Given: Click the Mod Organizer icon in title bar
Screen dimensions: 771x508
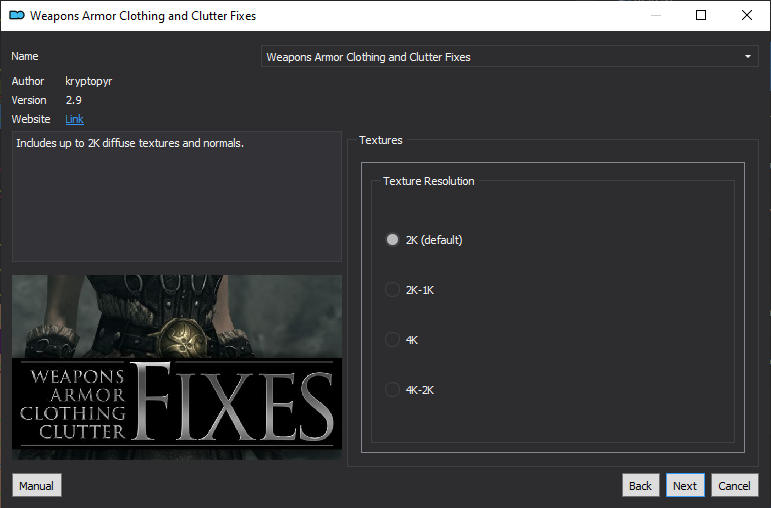Looking at the screenshot, I should [17, 15].
